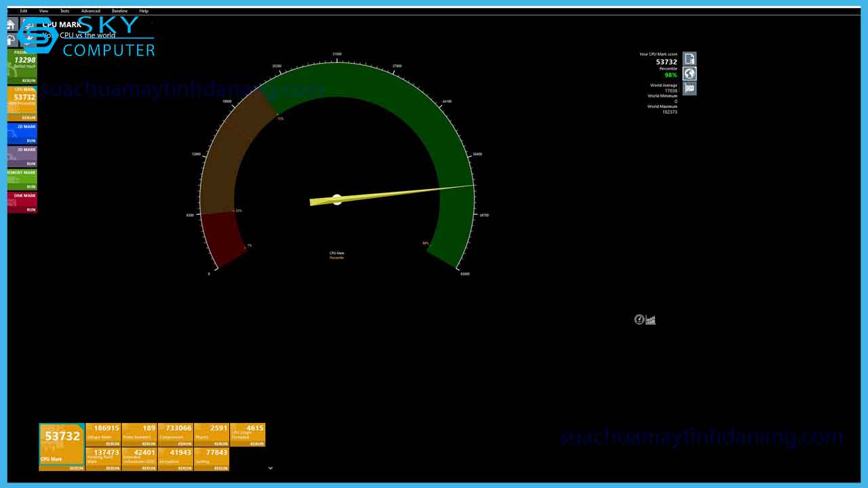Select the Prime Numbers tile 189
Screen dimensions: 868x488
139,432
